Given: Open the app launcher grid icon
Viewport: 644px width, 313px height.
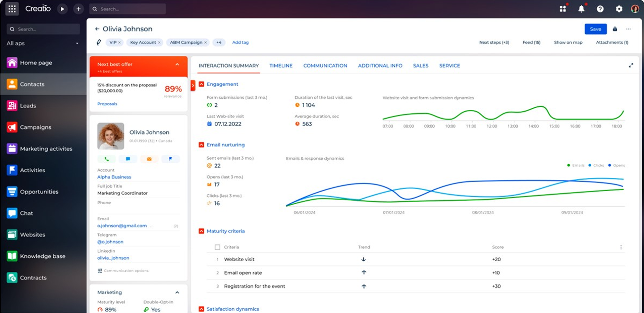Looking at the screenshot, I should click(12, 9).
